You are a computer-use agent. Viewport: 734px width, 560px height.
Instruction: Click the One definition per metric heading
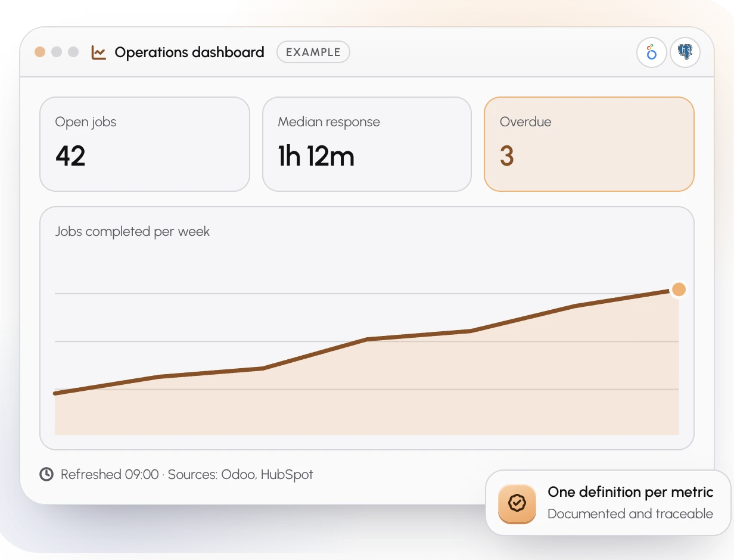point(630,492)
